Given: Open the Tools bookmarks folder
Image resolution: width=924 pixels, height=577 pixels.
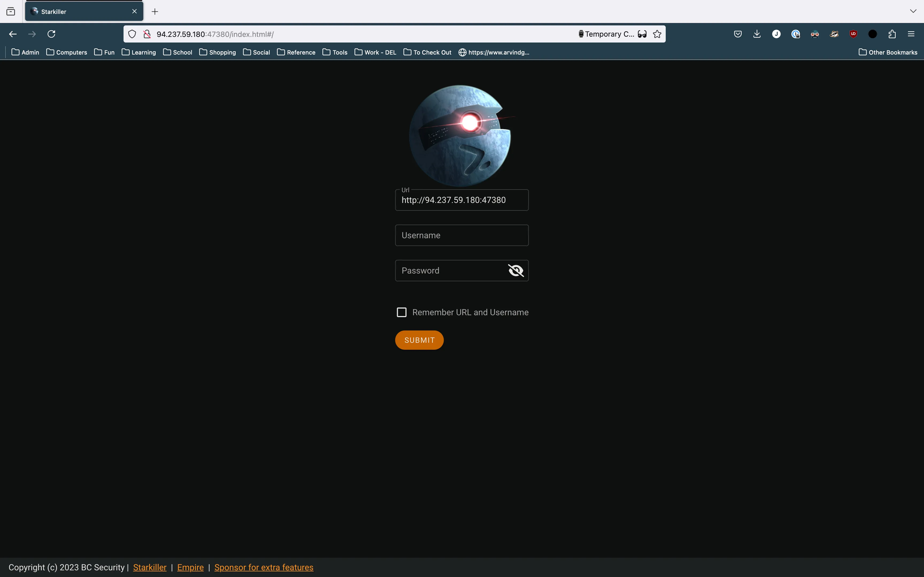Looking at the screenshot, I should (334, 52).
